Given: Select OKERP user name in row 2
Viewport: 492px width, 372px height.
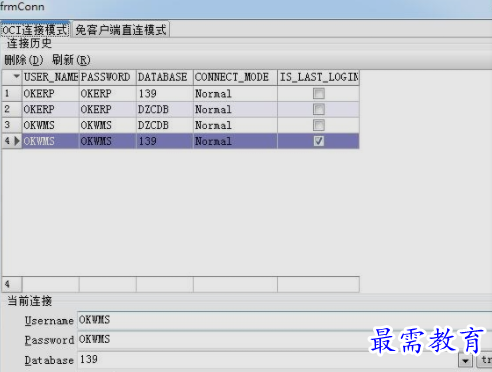Looking at the screenshot, I should tap(51, 109).
